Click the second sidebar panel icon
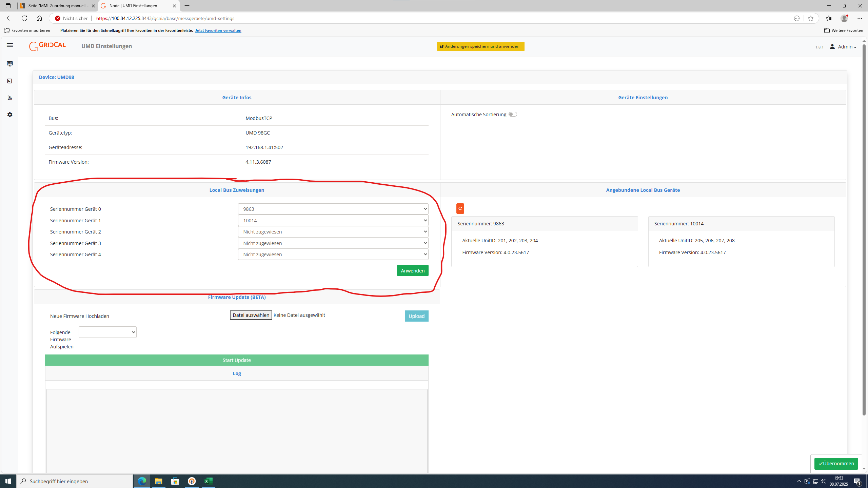 coord(10,81)
